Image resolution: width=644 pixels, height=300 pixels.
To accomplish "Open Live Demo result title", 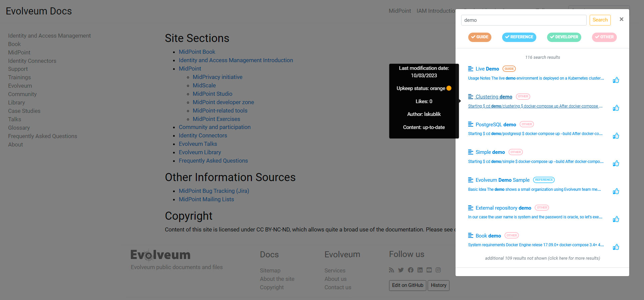I will click(487, 69).
